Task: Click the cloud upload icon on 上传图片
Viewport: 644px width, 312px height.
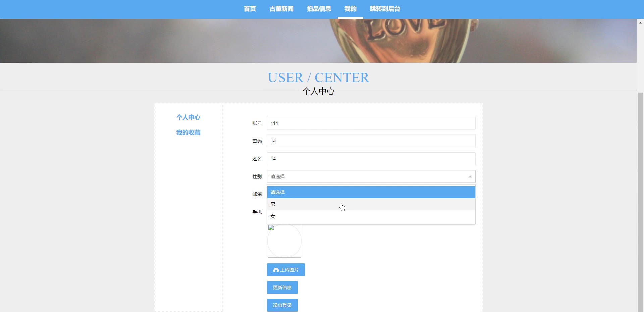Action: pyautogui.click(x=276, y=270)
